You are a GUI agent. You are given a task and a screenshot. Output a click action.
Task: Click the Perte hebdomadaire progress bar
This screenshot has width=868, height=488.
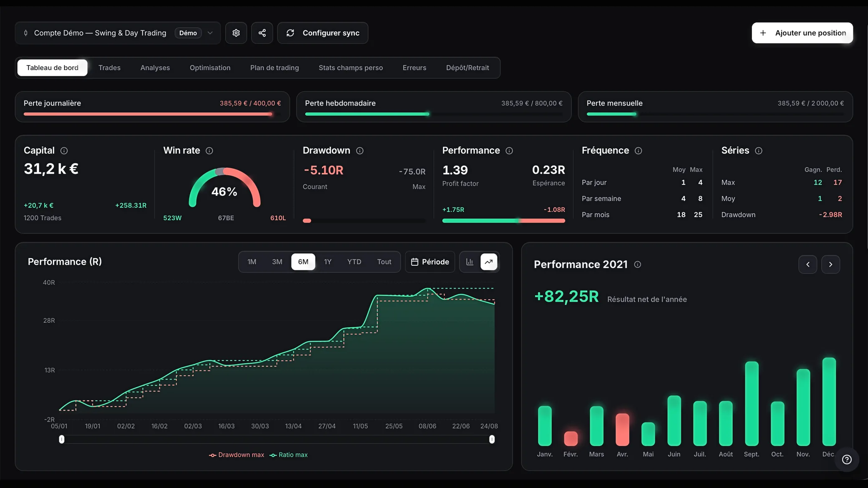point(434,114)
